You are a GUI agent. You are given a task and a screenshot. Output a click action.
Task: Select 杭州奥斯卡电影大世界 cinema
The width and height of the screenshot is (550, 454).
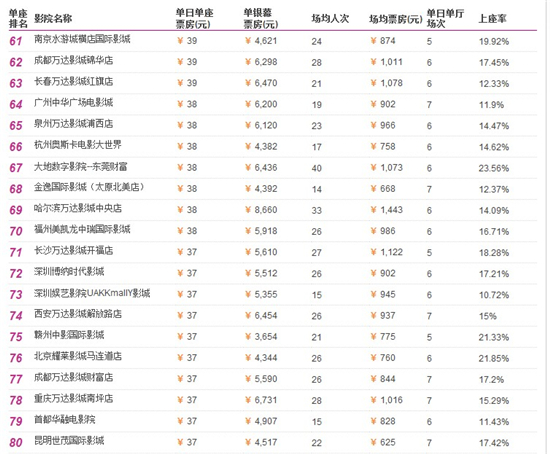[78, 145]
